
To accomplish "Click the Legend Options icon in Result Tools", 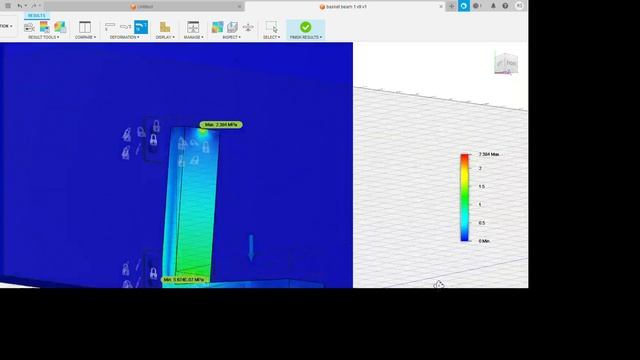I will coord(29,27).
